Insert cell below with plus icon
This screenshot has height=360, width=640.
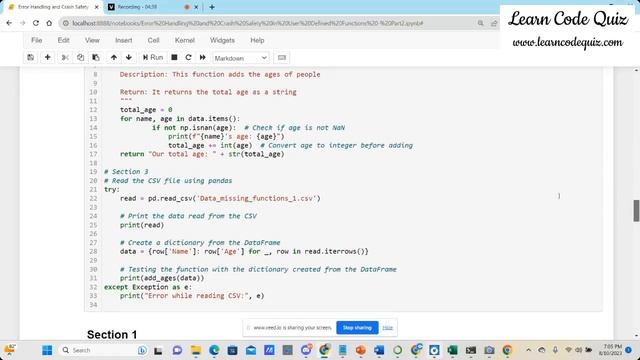click(x=47, y=58)
